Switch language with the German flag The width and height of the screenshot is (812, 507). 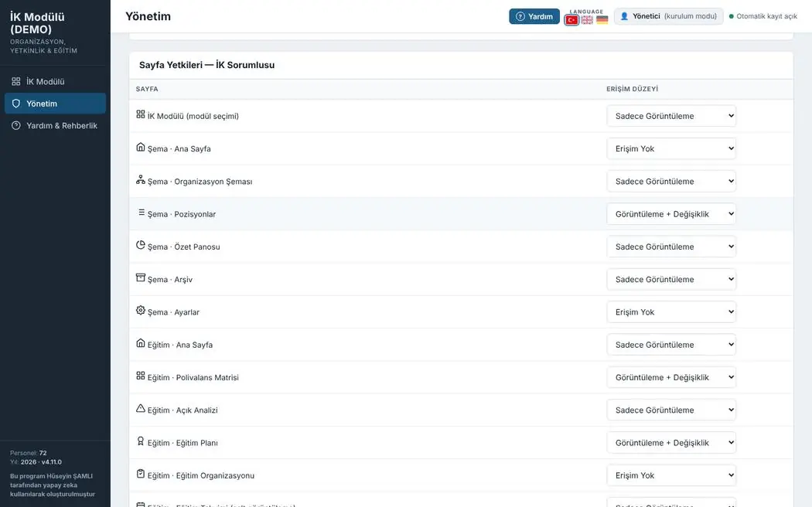coord(602,20)
